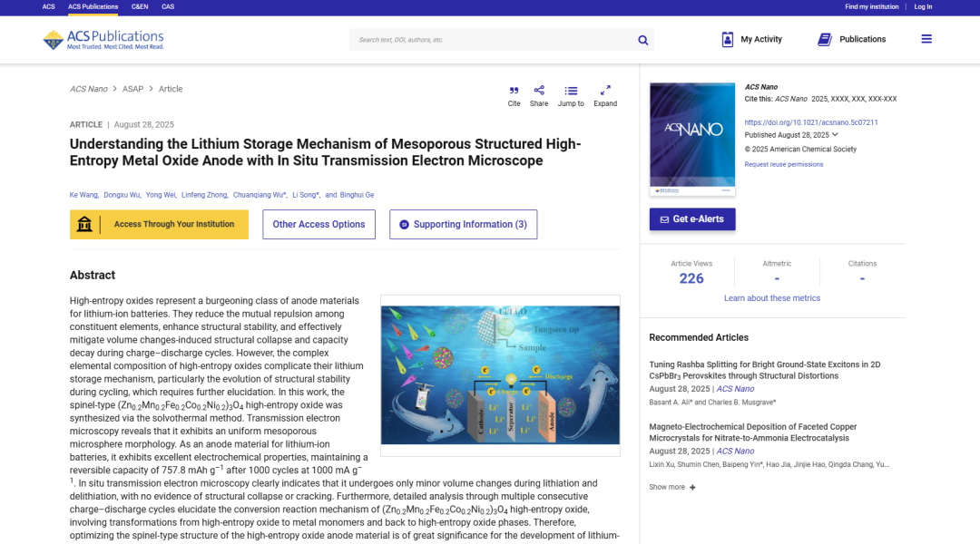Switch to the ACS top tab
Viewport: 980px width, 544px height.
(49, 7)
